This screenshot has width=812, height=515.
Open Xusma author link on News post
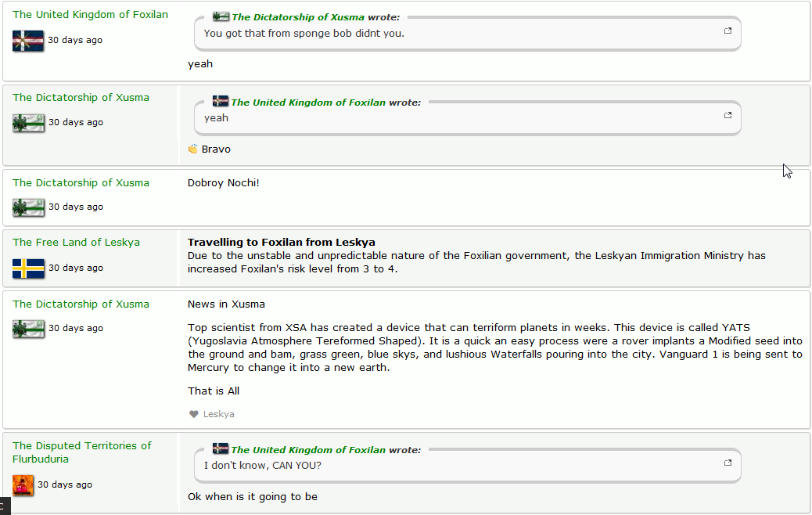point(81,304)
